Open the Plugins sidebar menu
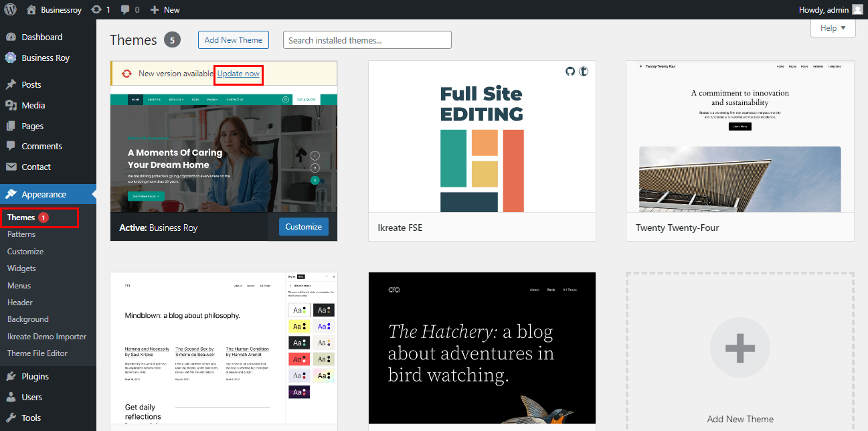This screenshot has height=431, width=868. 35,377
